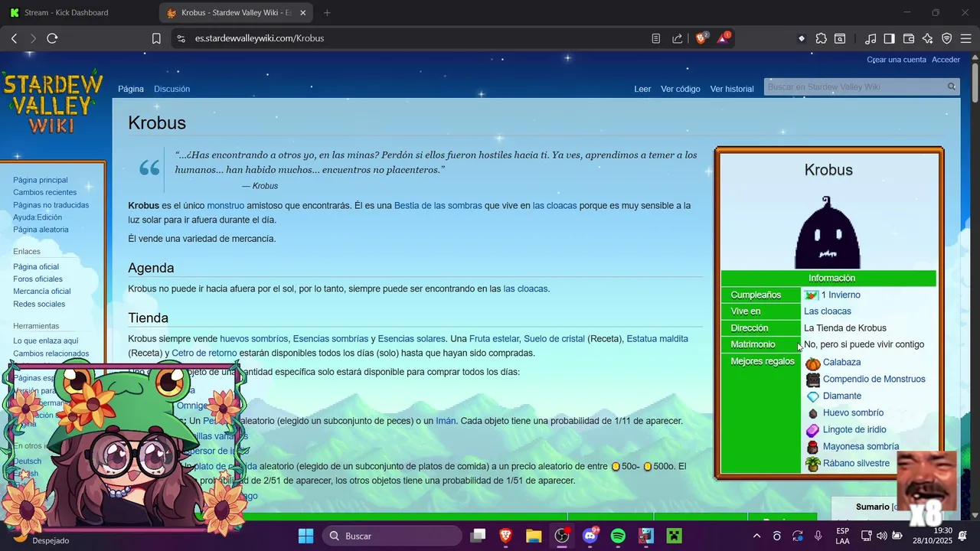
Task: Click the Acceder login link
Action: pos(946,60)
